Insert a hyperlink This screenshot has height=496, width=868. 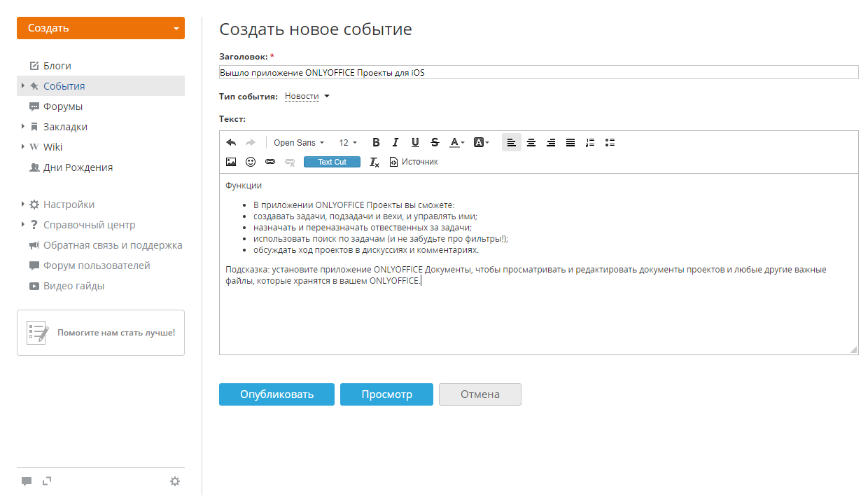click(270, 162)
